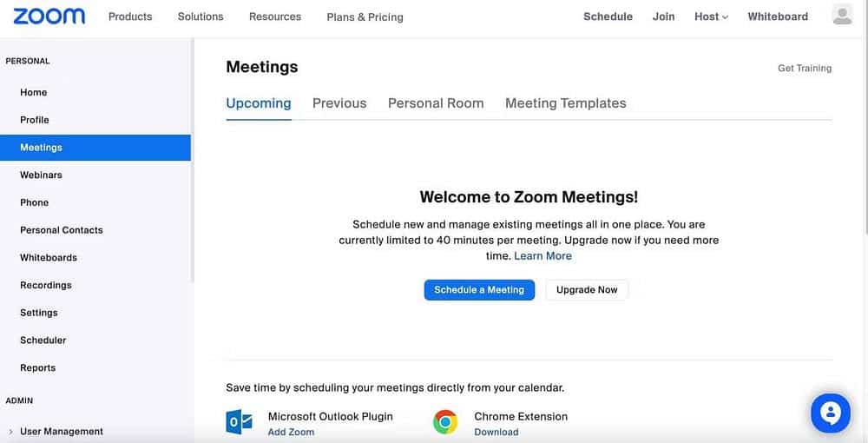Click the Upgrade Now button

(x=587, y=289)
